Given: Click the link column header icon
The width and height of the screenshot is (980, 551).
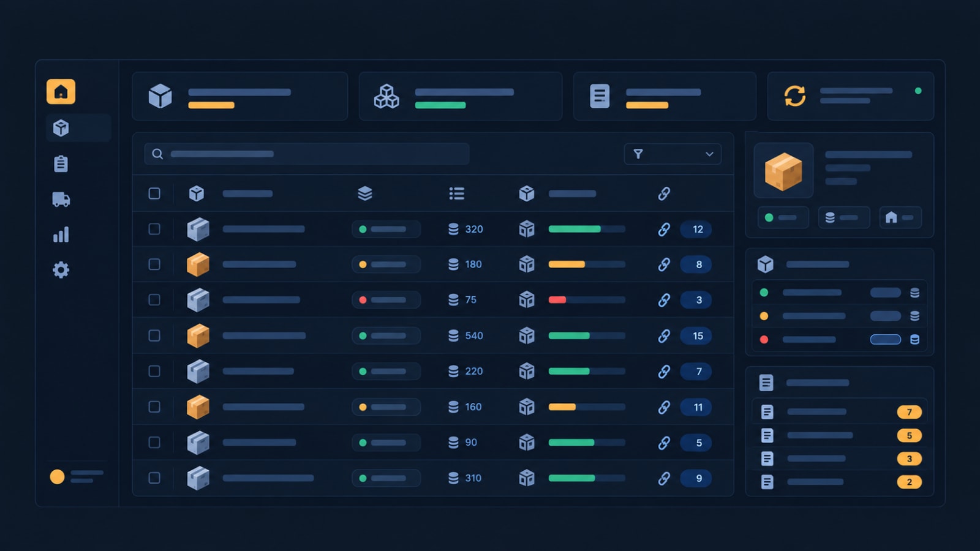Looking at the screenshot, I should click(664, 193).
